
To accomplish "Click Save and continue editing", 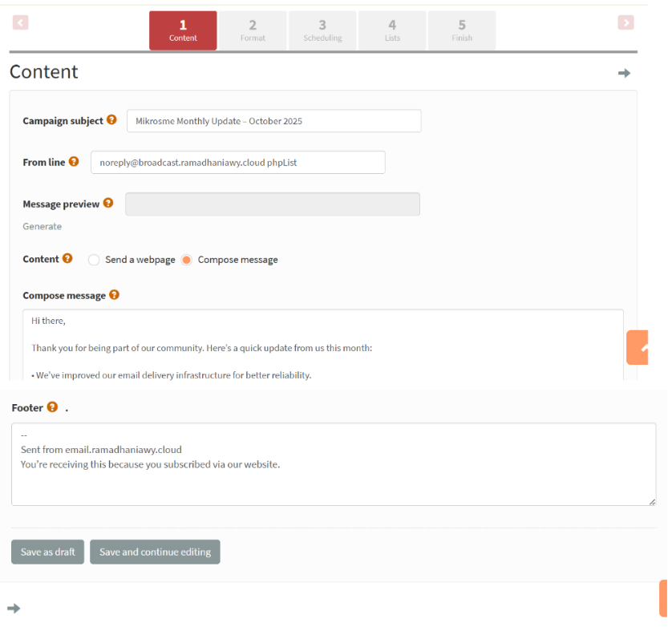I will coord(155,552).
